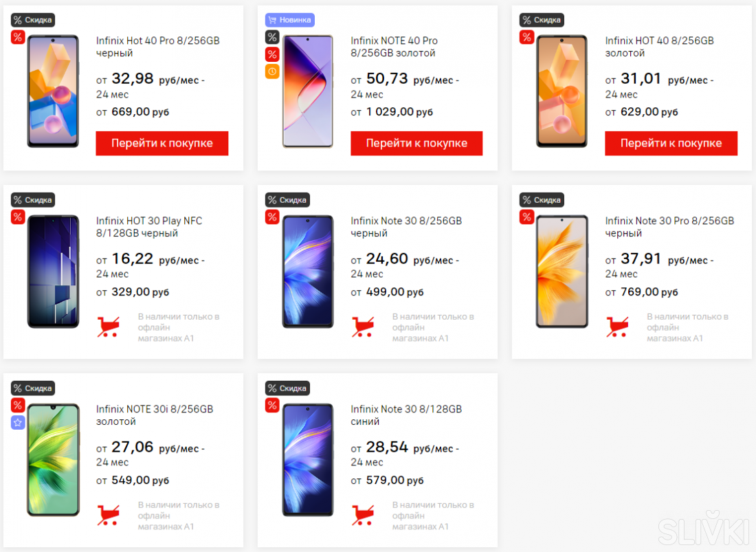756x552 pixels.
Task: Click crossed-out cart icon for Note 30 Pro
Action: pos(617,327)
